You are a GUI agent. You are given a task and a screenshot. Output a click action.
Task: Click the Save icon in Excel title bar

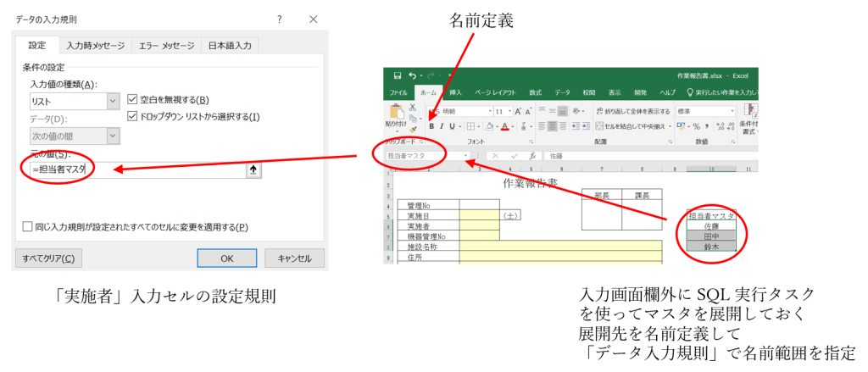397,76
